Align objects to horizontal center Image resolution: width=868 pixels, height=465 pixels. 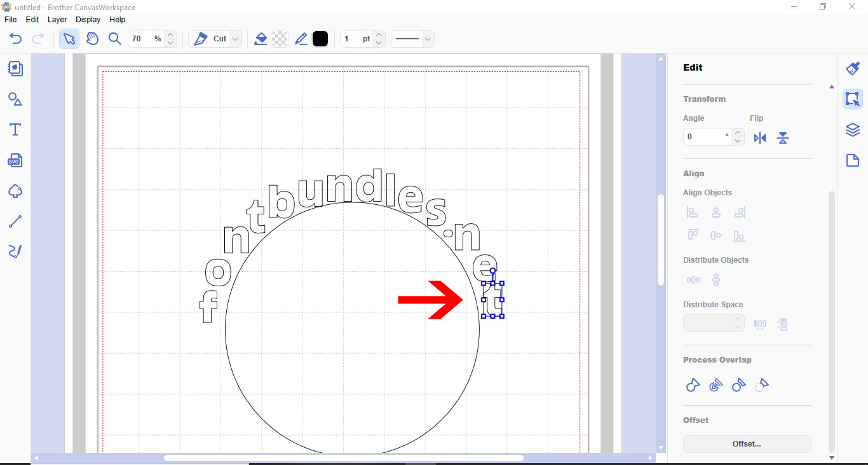click(716, 213)
